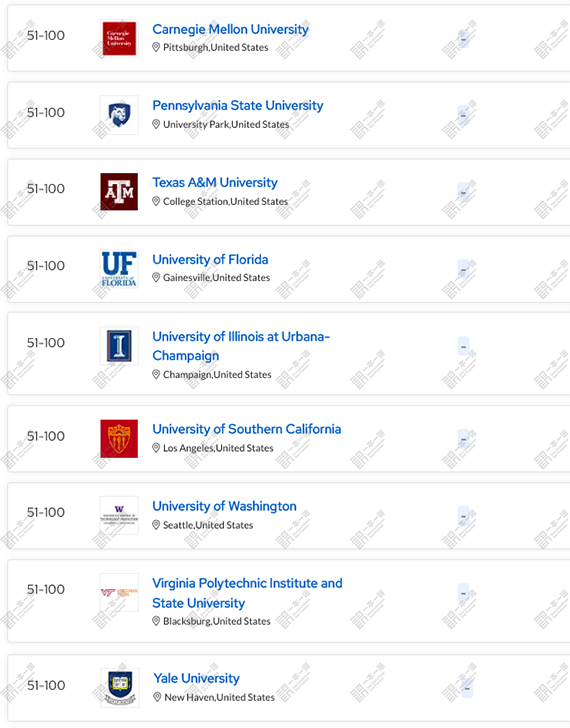Screen dimensions: 570x728
Task: Open the Texas A&M University link
Action: tap(215, 182)
